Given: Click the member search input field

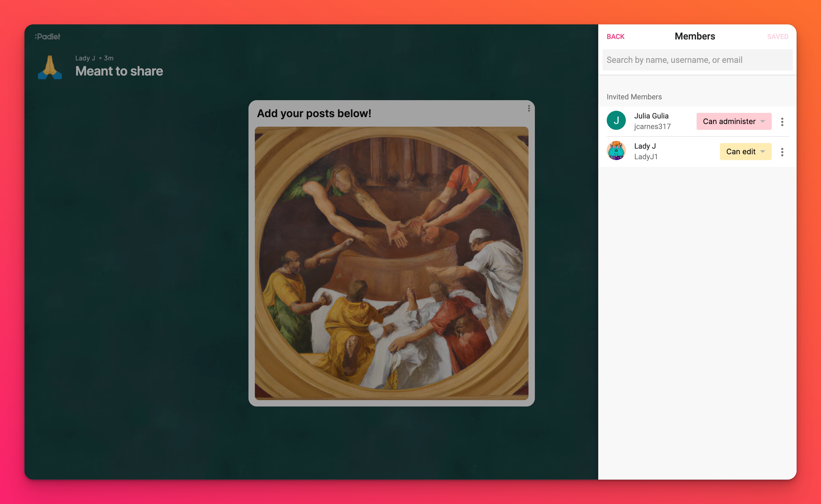Looking at the screenshot, I should click(697, 60).
